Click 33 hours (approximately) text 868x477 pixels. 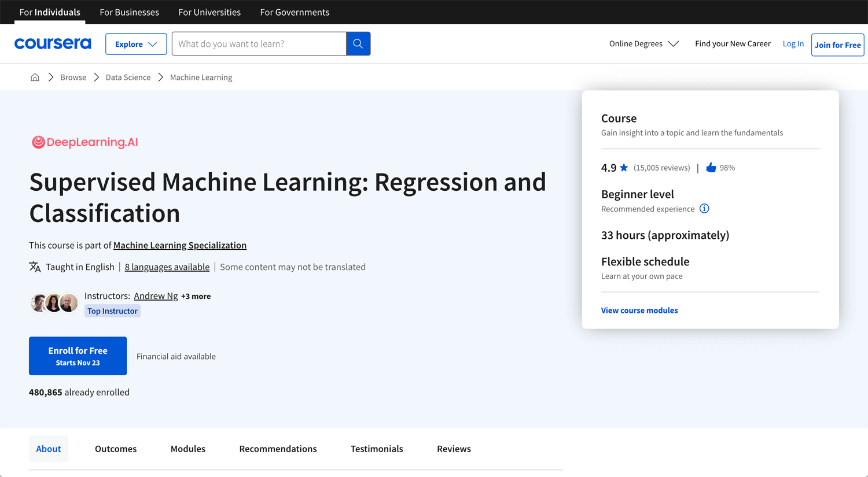665,235
